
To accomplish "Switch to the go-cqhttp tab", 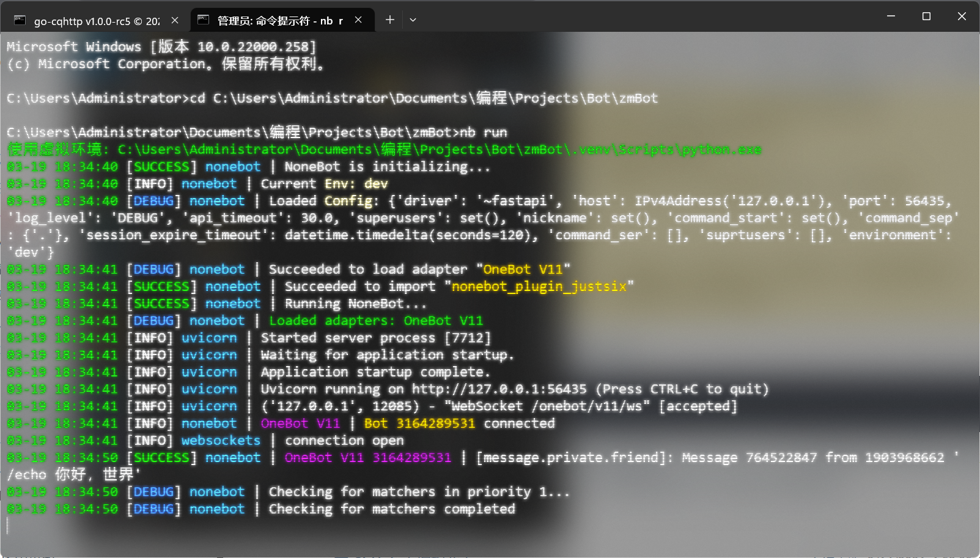I will click(x=92, y=20).
